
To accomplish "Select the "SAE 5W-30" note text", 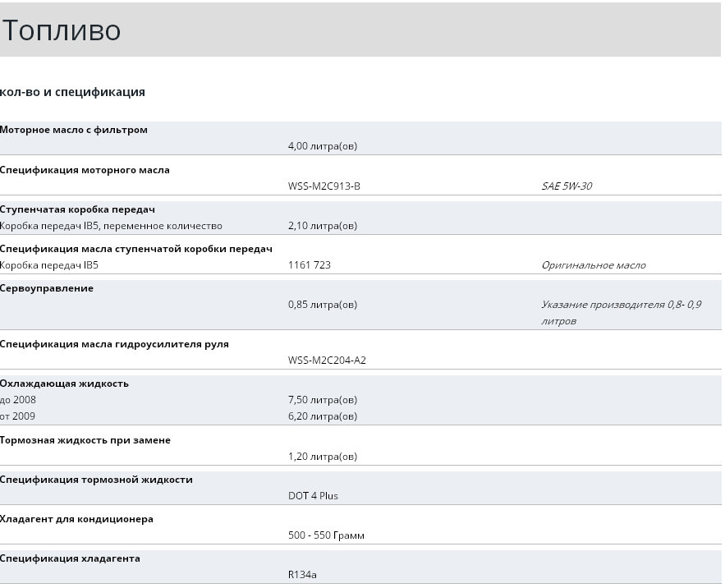I will pos(567,186).
